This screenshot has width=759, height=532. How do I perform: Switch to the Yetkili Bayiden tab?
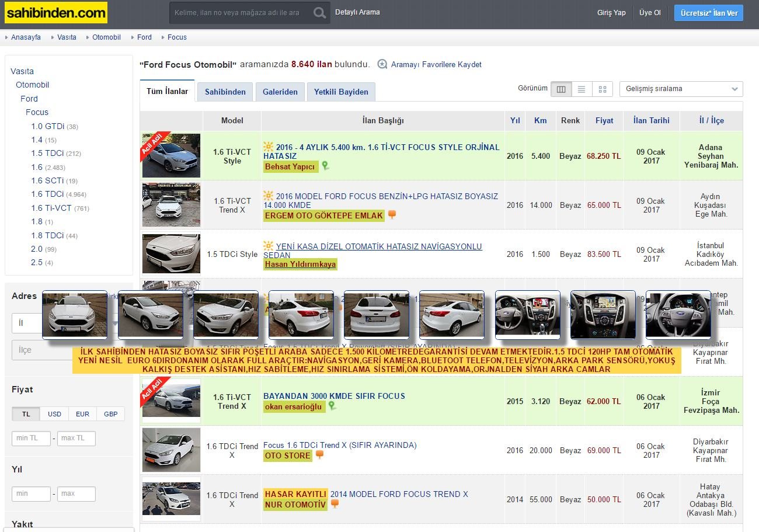[x=341, y=92]
